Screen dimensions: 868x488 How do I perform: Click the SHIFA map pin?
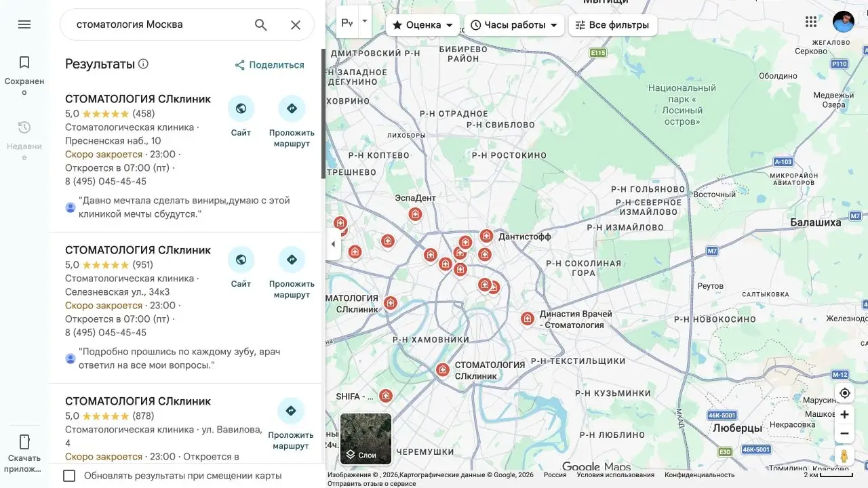tap(386, 395)
